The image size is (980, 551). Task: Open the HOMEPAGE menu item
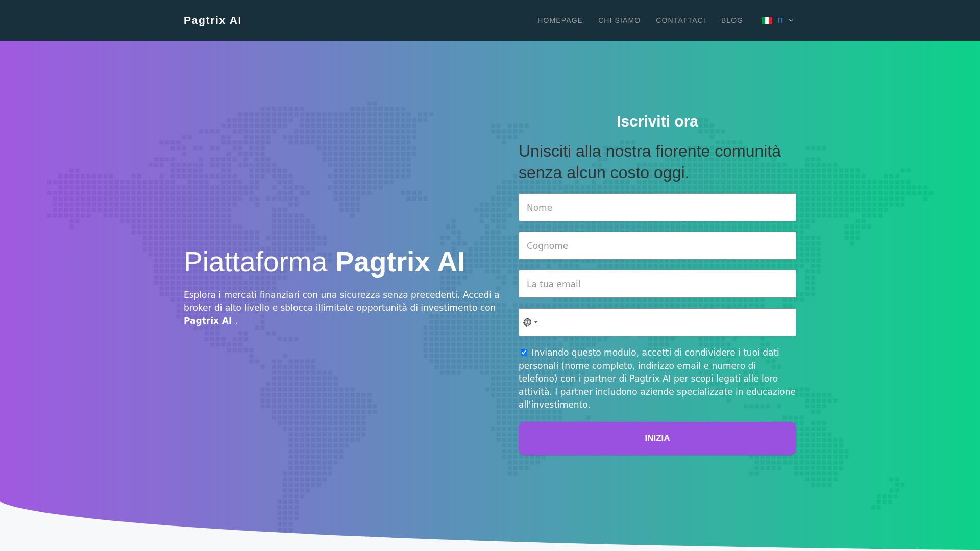point(560,20)
